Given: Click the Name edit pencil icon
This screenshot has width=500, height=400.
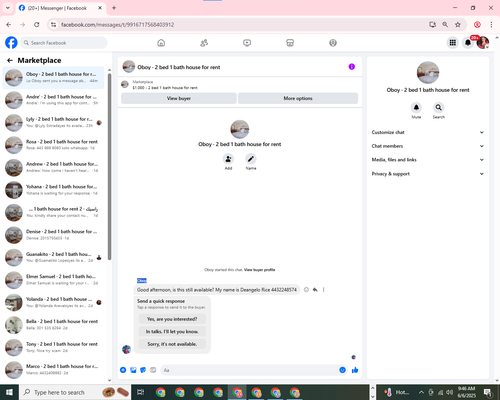Looking at the screenshot, I should [251, 159].
